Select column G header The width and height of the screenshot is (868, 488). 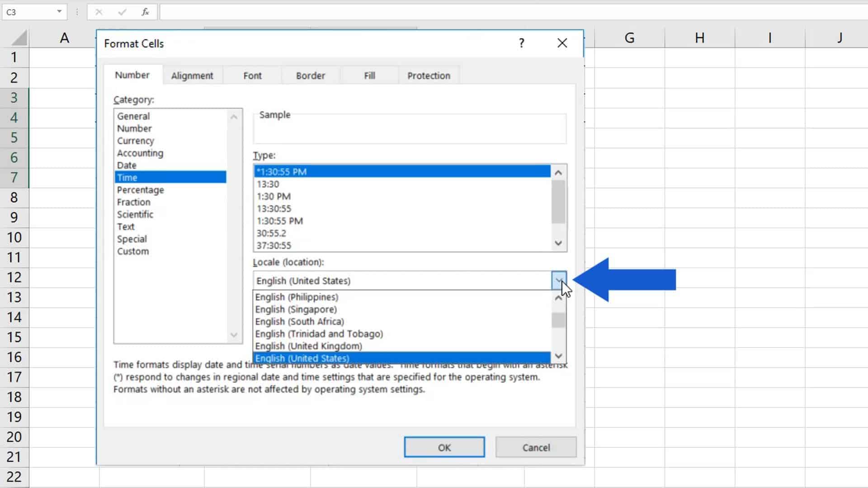pos(629,38)
